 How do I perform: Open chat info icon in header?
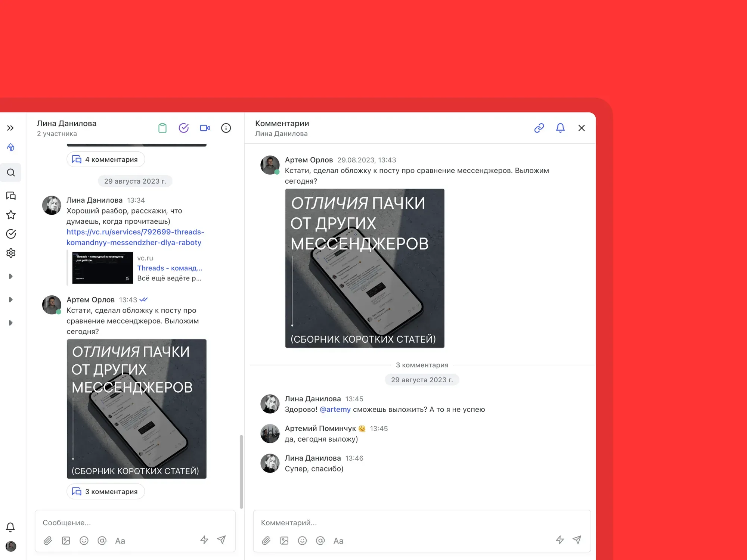(x=226, y=128)
